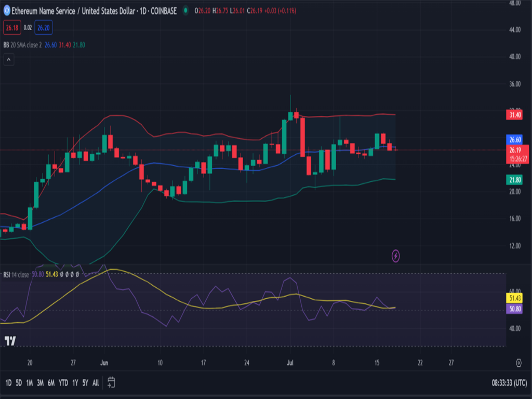The width and height of the screenshot is (532, 399).
Task: Collapse the indicator legend with the chevron
Action: (x=8, y=60)
